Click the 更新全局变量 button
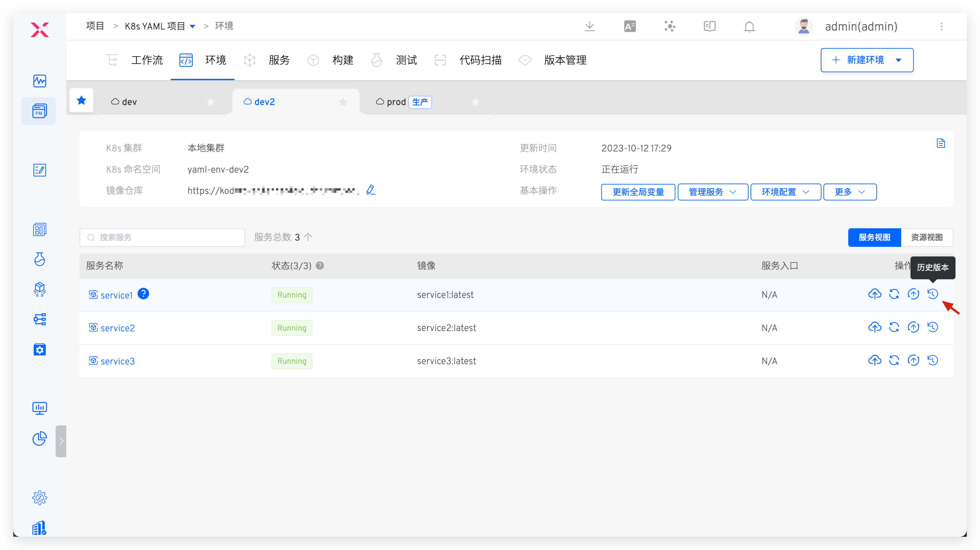980x550 pixels. pyautogui.click(x=638, y=192)
